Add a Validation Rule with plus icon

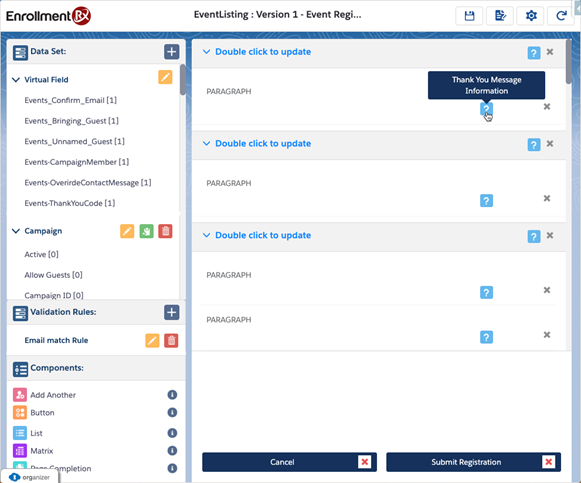point(172,312)
